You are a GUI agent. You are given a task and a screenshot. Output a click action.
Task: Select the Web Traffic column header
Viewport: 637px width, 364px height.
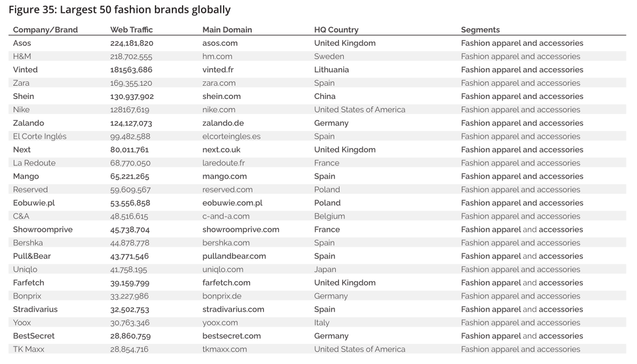[x=131, y=30]
